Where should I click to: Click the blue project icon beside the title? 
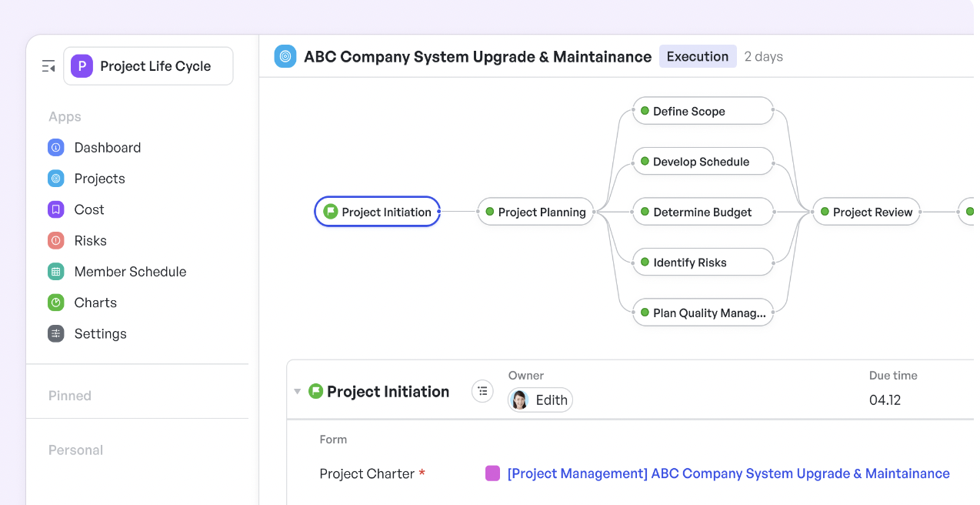(285, 56)
